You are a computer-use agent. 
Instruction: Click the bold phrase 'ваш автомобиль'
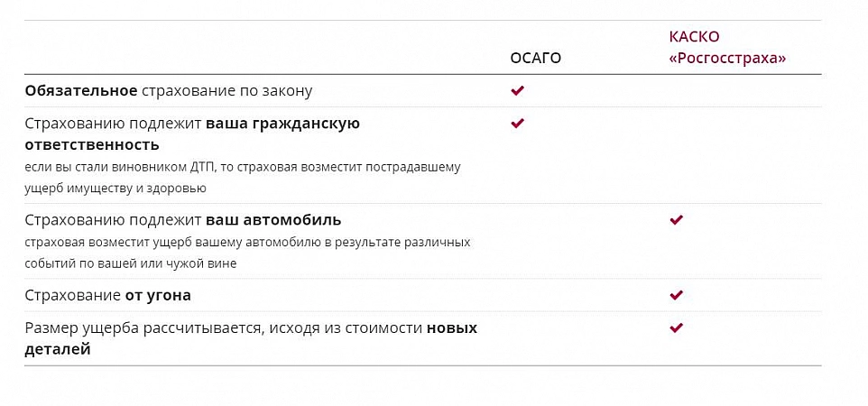273,220
